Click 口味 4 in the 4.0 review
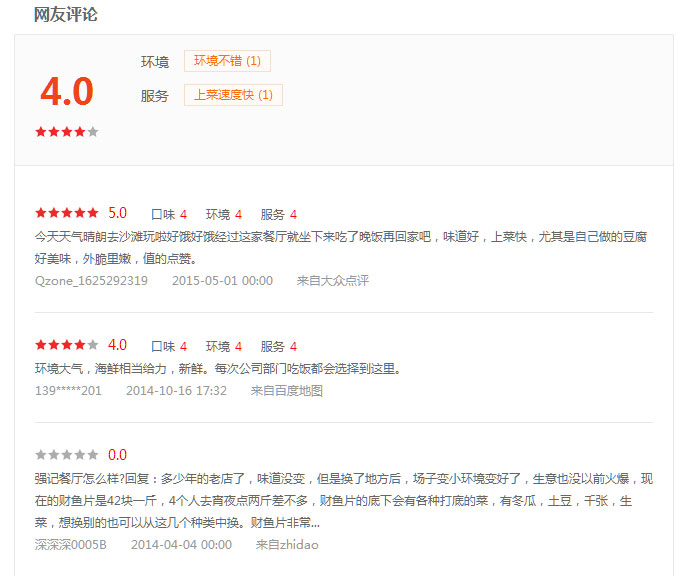Screen dimensions: 688x576 tap(169, 347)
